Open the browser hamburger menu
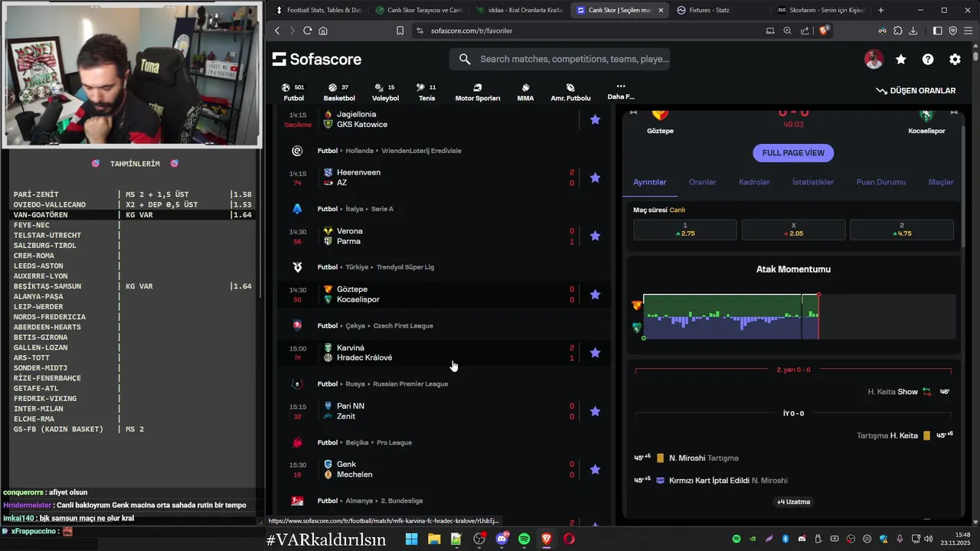This screenshot has height=551, width=980. pos(968,31)
